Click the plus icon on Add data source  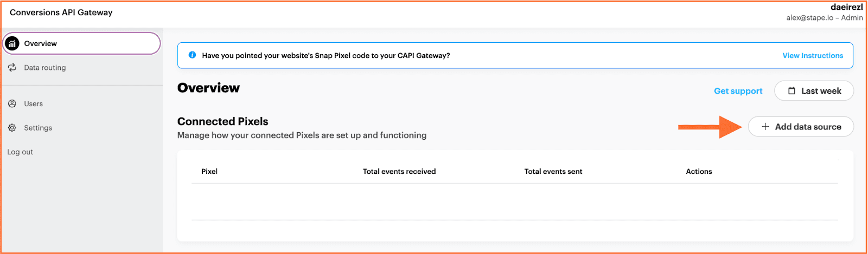[765, 127]
